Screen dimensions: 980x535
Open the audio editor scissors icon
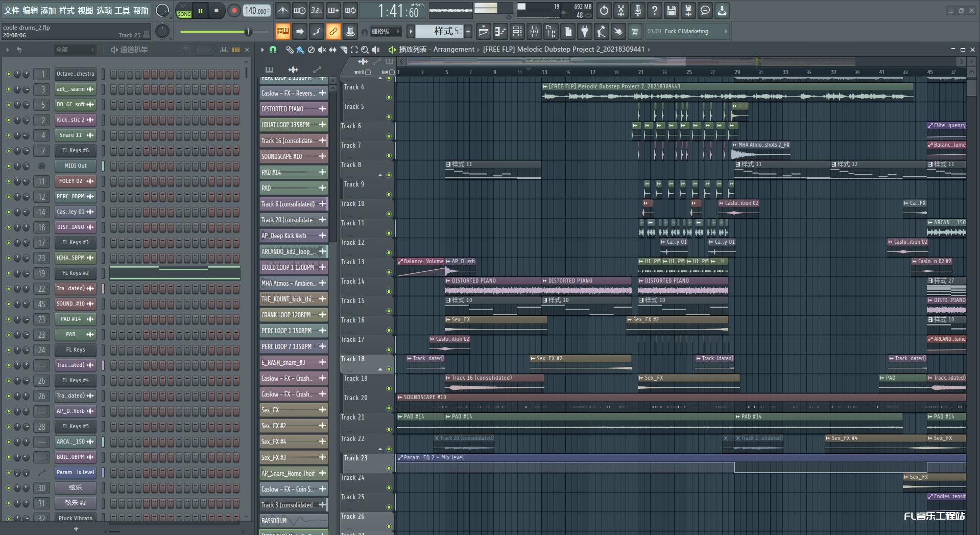(x=621, y=10)
